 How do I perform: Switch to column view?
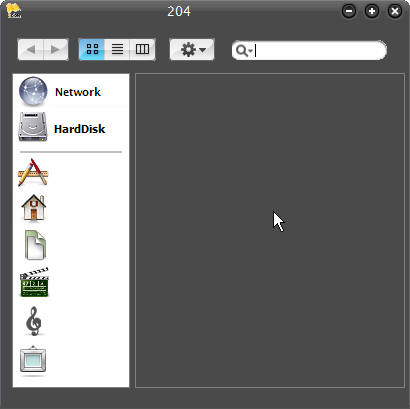(142, 49)
